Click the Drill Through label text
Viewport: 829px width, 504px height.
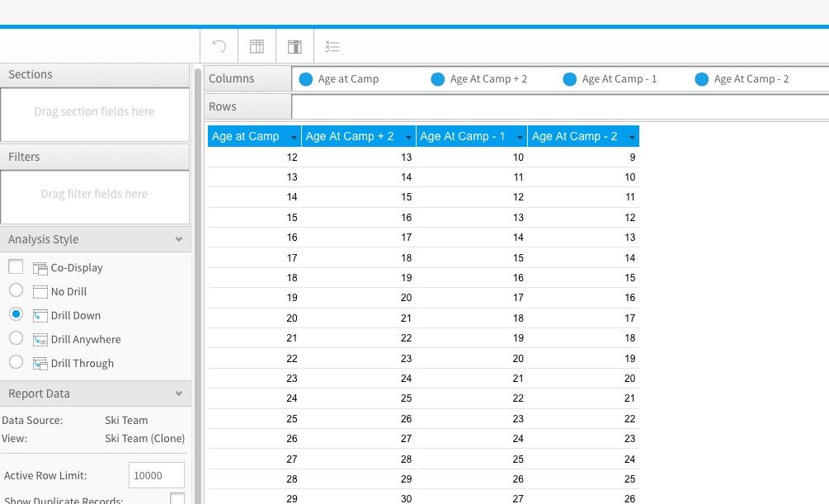(x=82, y=363)
